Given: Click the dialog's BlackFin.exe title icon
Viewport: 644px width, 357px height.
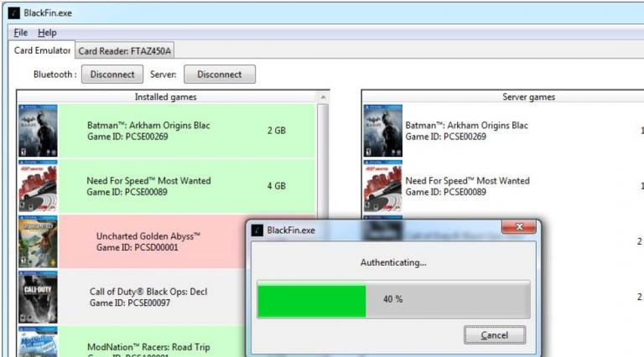Looking at the screenshot, I should point(257,230).
